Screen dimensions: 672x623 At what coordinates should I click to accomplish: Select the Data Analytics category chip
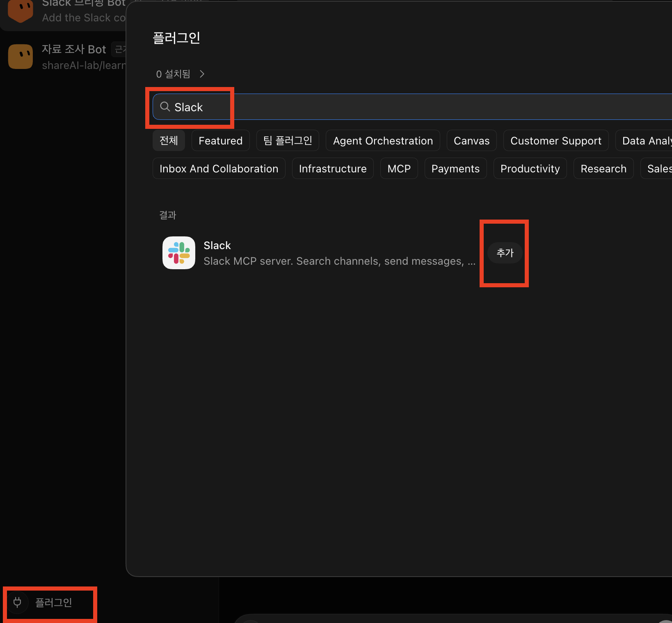point(644,141)
